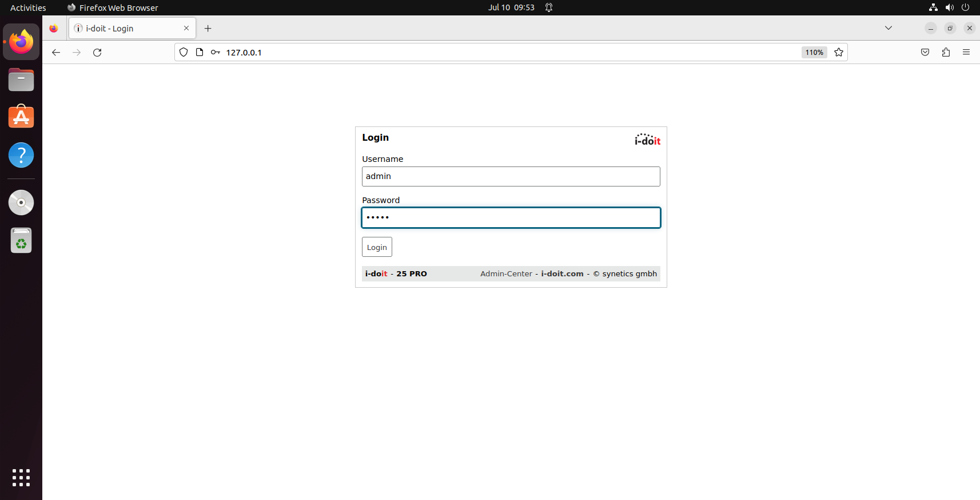Viewport: 980px width, 500px height.
Task: Close the i-doit - Login tab
Action: [186, 28]
